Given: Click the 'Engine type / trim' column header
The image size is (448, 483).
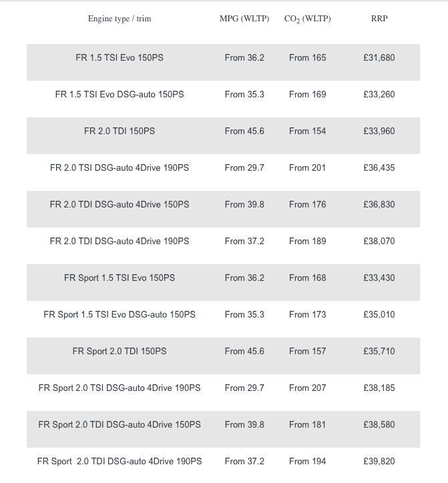Looking at the screenshot, I should (x=120, y=19).
